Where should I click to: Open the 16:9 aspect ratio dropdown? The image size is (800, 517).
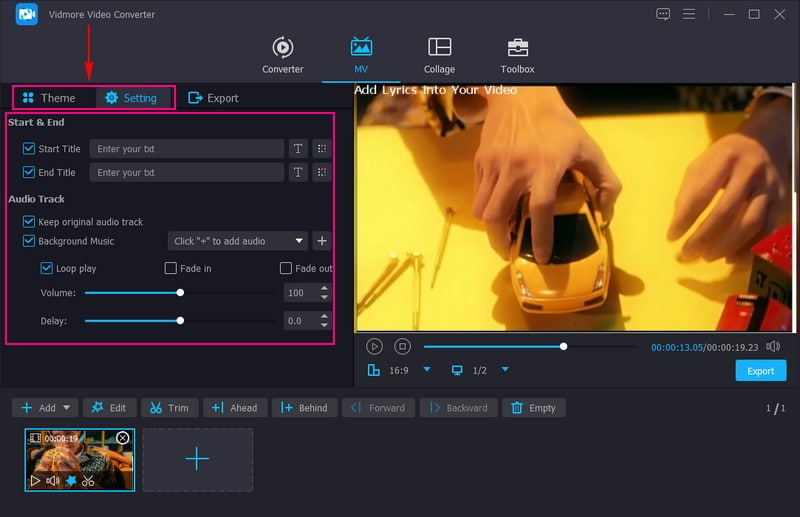tap(427, 370)
